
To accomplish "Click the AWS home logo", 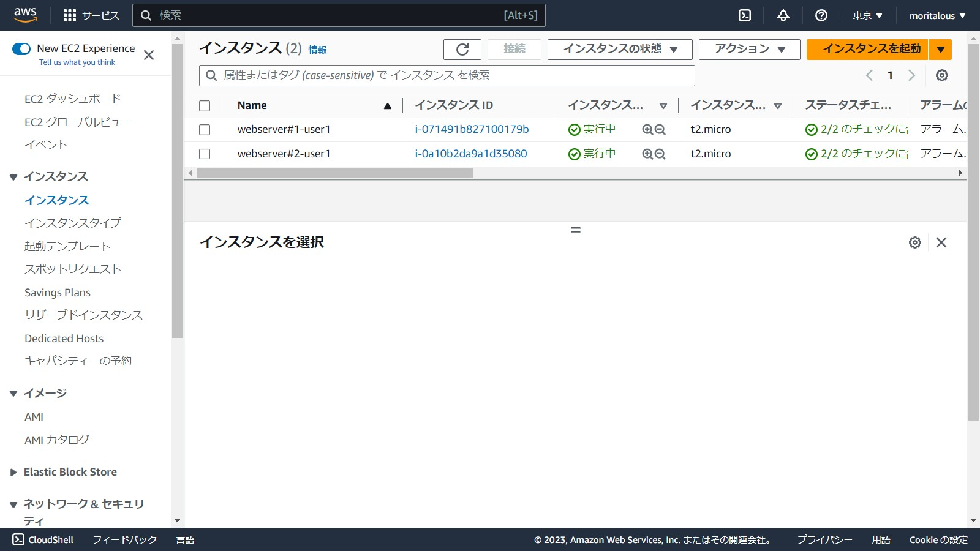I will point(24,15).
